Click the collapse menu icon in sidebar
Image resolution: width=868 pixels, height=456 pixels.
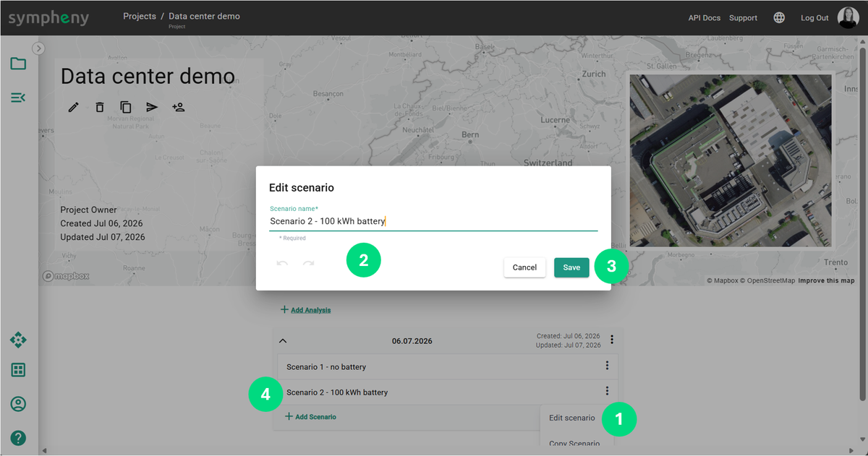18,98
